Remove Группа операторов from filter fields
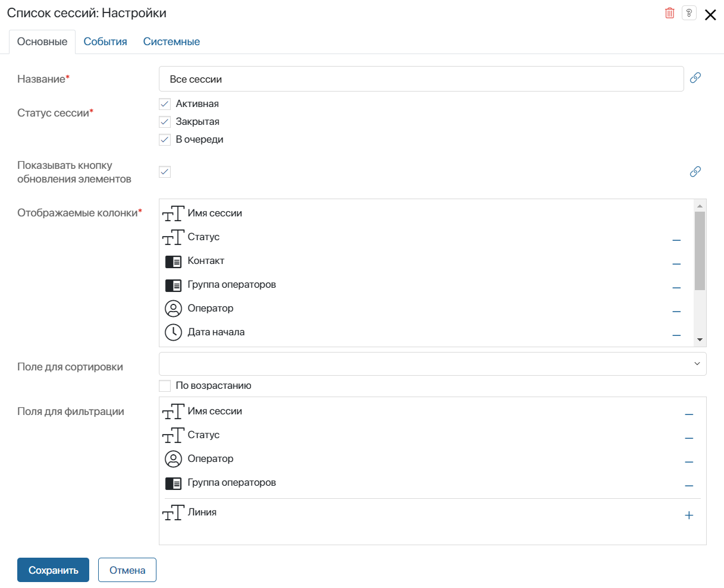This screenshot has width=724, height=588. (689, 486)
